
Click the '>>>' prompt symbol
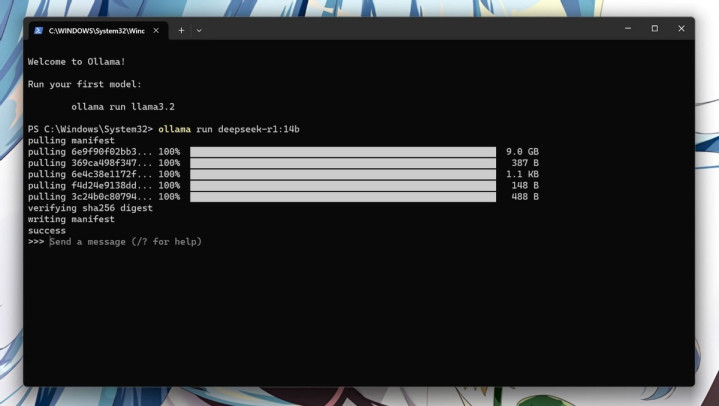(x=36, y=242)
